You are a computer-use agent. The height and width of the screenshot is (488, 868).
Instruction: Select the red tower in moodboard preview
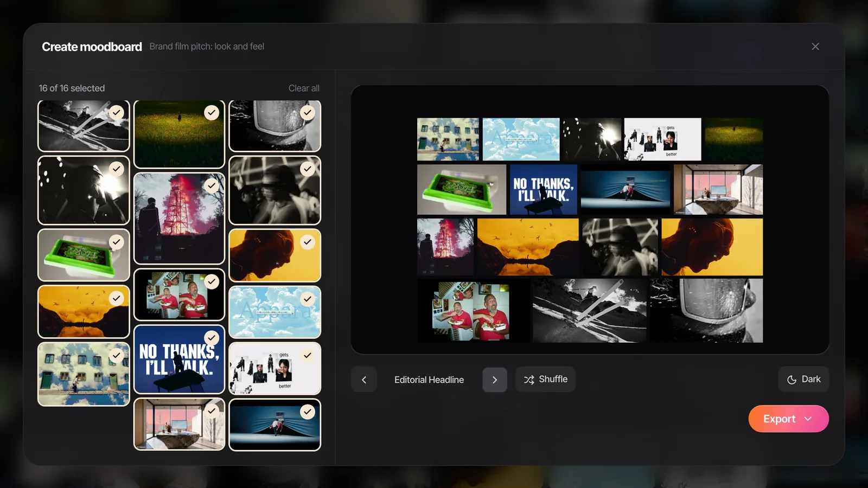click(x=445, y=247)
